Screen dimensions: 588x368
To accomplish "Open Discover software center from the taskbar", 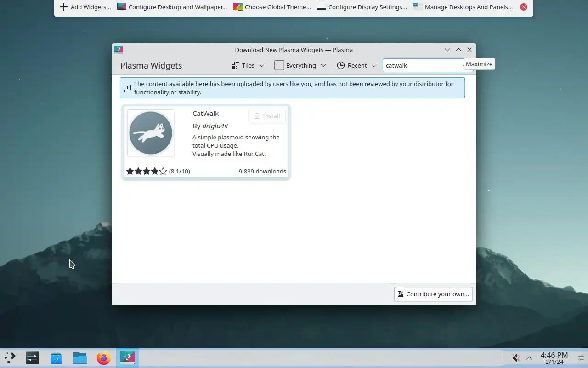I will [56, 357].
